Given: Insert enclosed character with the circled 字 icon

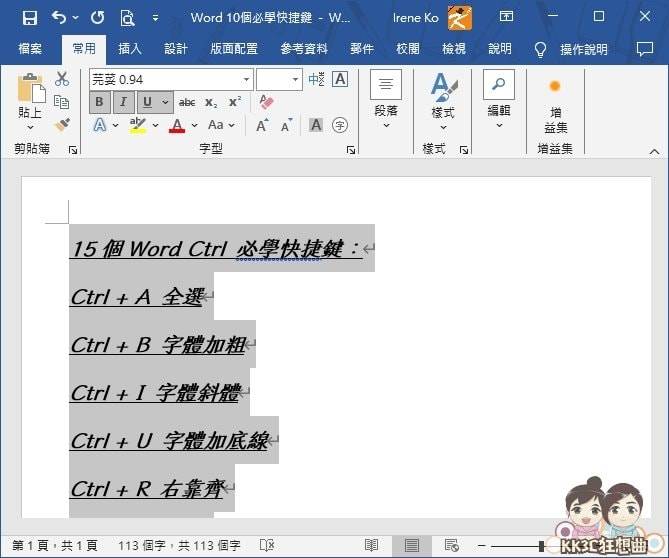Looking at the screenshot, I should [340, 125].
